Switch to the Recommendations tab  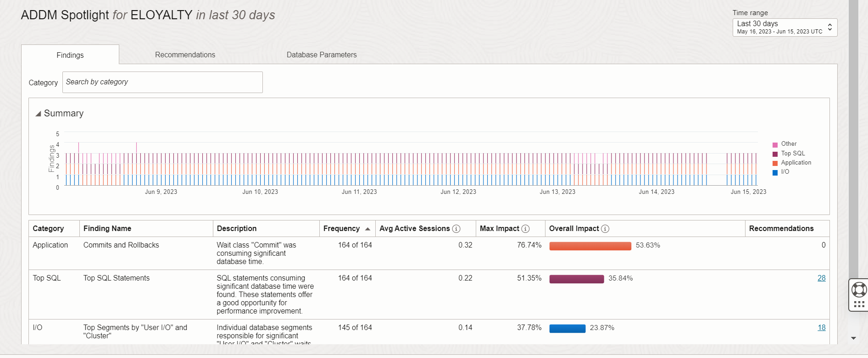185,55
